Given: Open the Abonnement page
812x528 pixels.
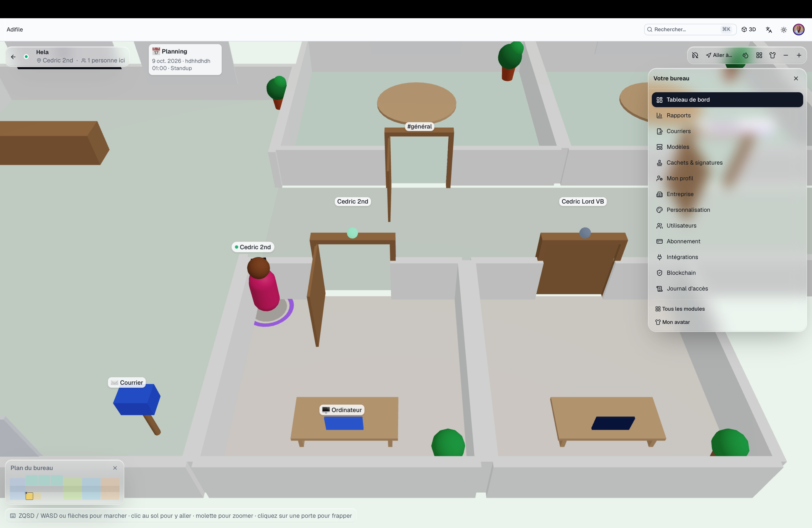Looking at the screenshot, I should click(x=727, y=241).
